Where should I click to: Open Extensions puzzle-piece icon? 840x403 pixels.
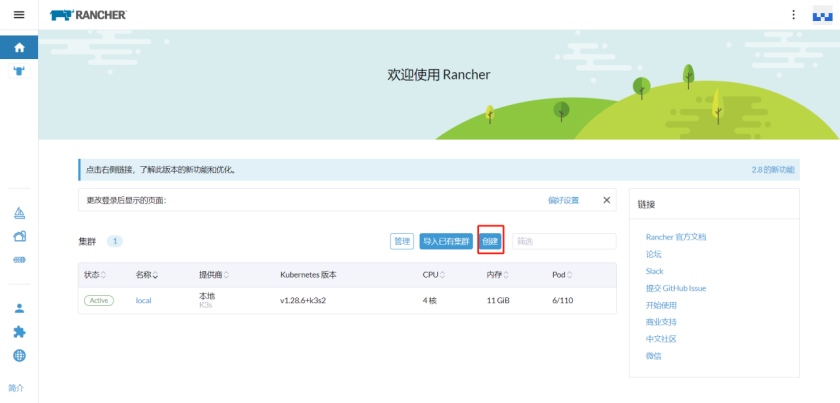tap(19, 332)
